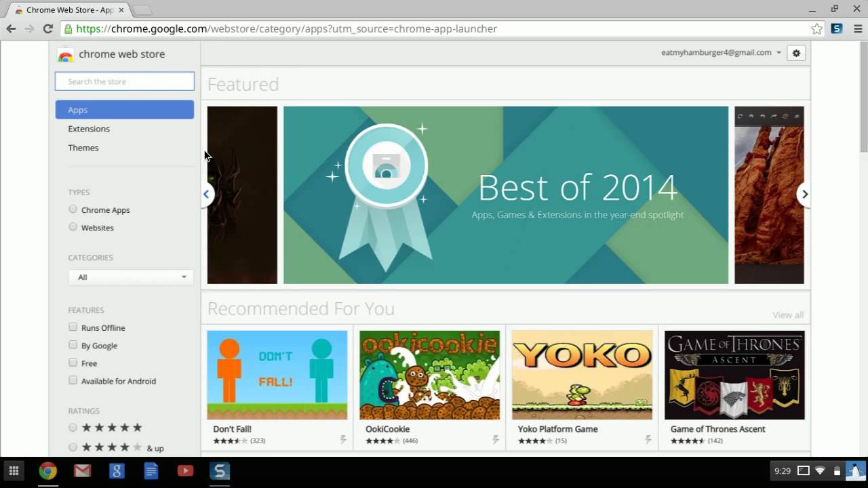Open the account email dropdown
This screenshot has width=868, height=488.
click(x=721, y=52)
